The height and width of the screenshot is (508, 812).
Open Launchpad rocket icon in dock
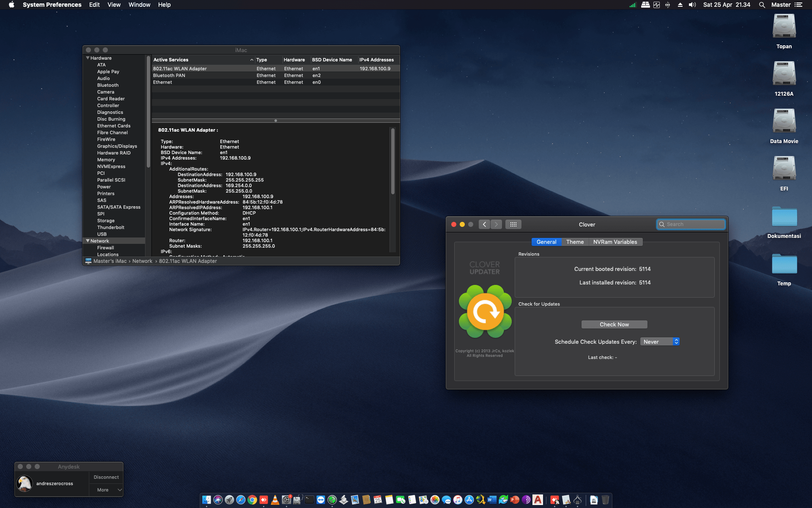pyautogui.click(x=229, y=500)
